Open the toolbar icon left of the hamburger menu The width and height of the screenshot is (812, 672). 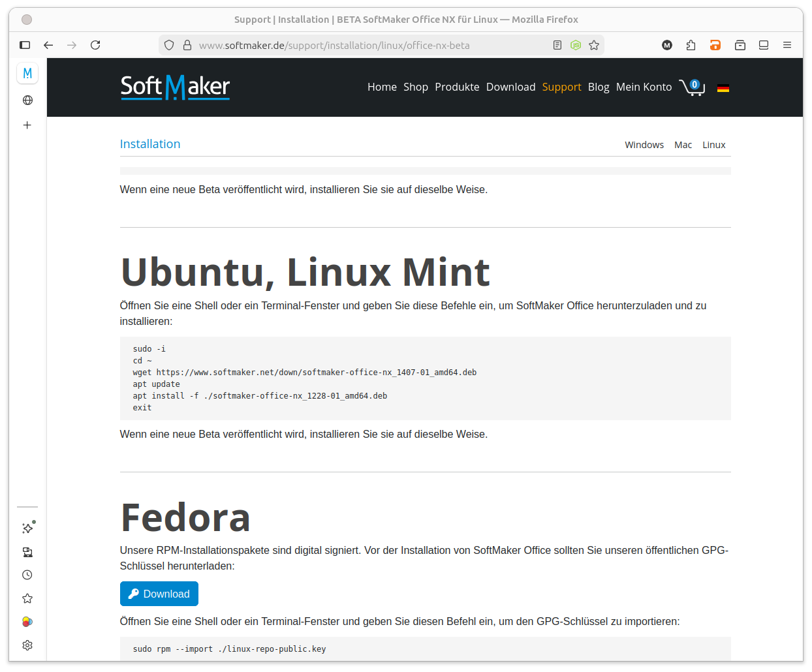(x=764, y=45)
